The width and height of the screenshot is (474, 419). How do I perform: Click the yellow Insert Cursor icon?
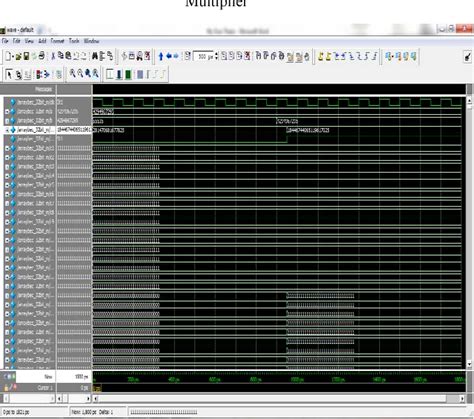[321, 56]
